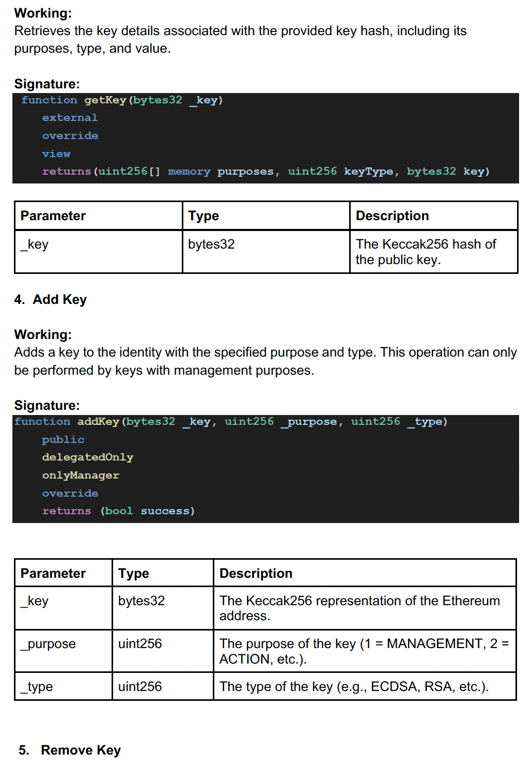532x768 pixels.
Task: Click the addKey function name in code
Action: (x=98, y=422)
